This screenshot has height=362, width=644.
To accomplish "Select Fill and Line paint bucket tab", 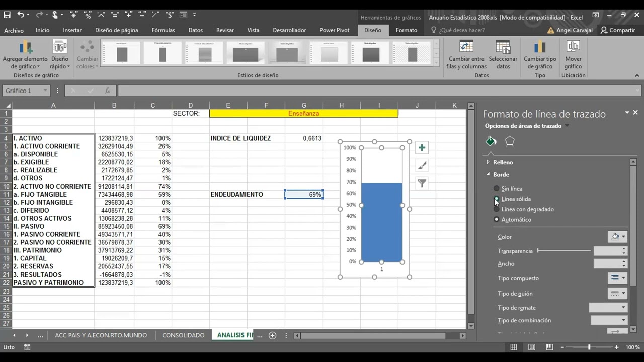I will [491, 141].
